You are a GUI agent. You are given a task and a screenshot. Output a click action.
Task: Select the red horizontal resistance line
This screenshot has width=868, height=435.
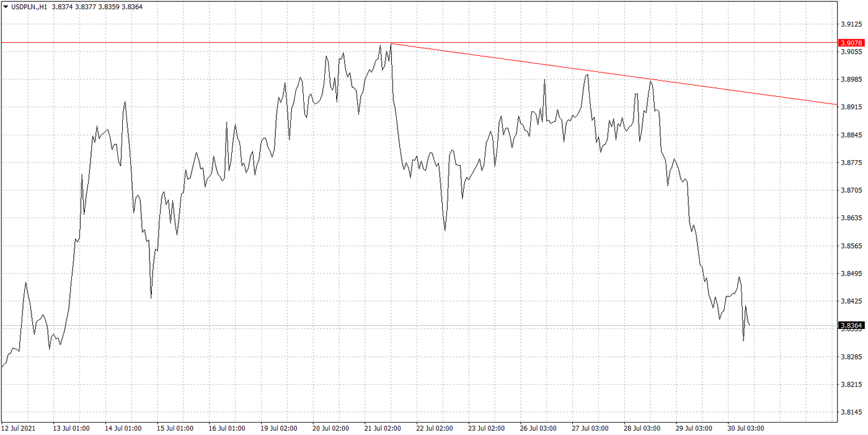point(186,43)
